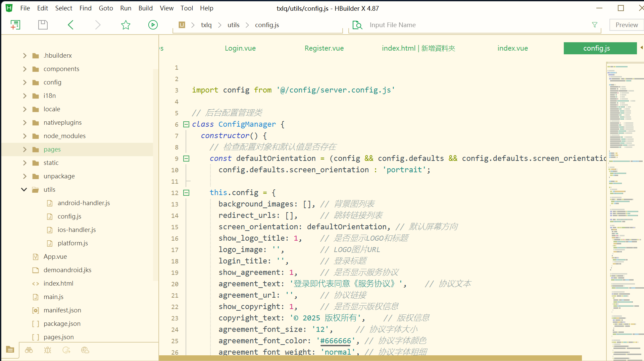Click utils in the breadcrumb path
Screen dimensions: 644x361
233,25
